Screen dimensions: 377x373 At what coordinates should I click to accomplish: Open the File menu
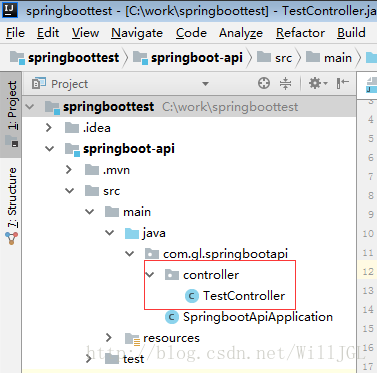[x=15, y=33]
